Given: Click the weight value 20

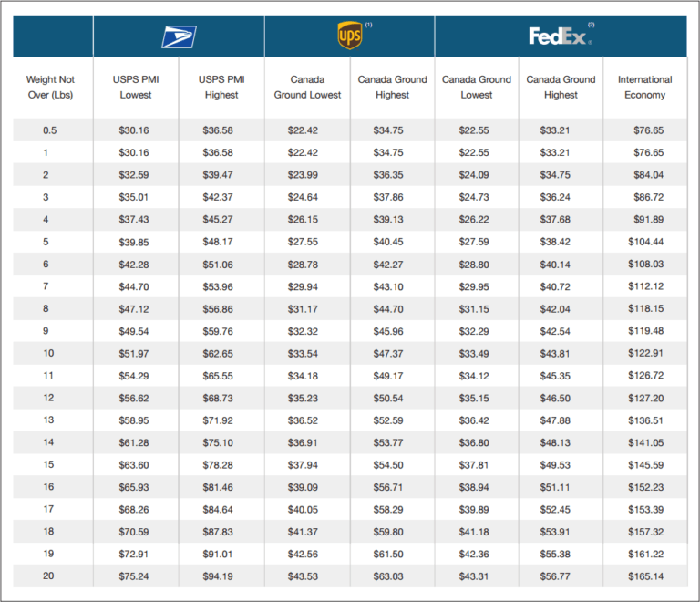Looking at the screenshot, I should (48, 576).
